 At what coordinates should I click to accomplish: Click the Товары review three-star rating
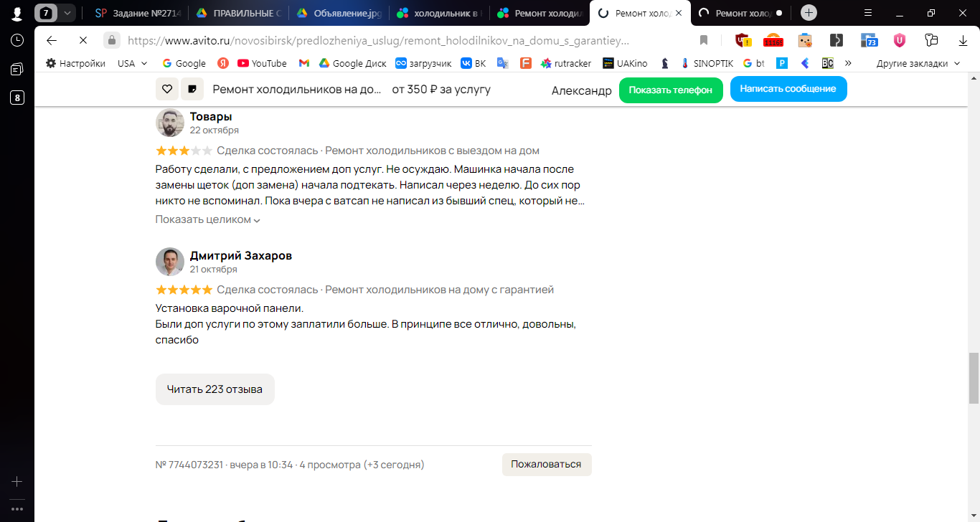(x=184, y=151)
